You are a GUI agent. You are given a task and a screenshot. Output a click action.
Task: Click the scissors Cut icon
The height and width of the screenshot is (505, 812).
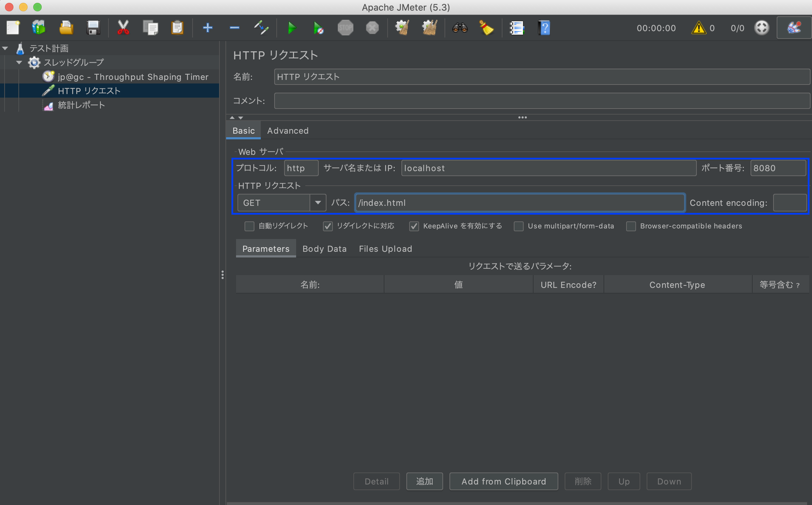123,28
